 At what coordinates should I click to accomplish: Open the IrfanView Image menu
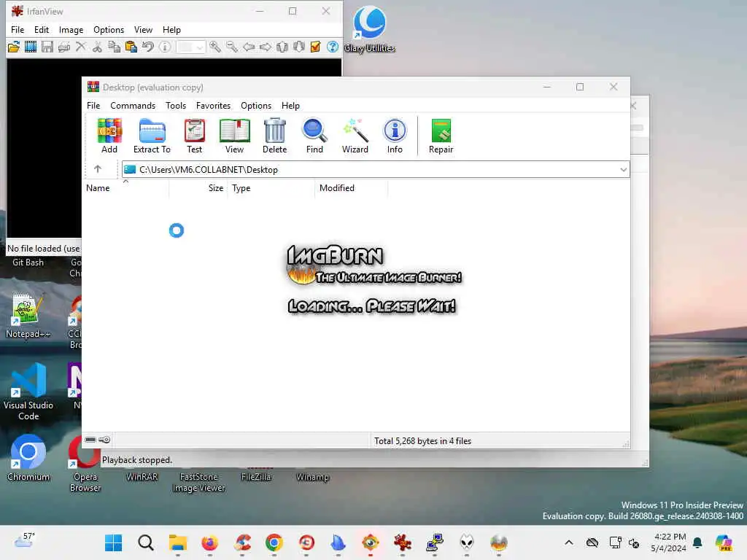click(x=71, y=29)
